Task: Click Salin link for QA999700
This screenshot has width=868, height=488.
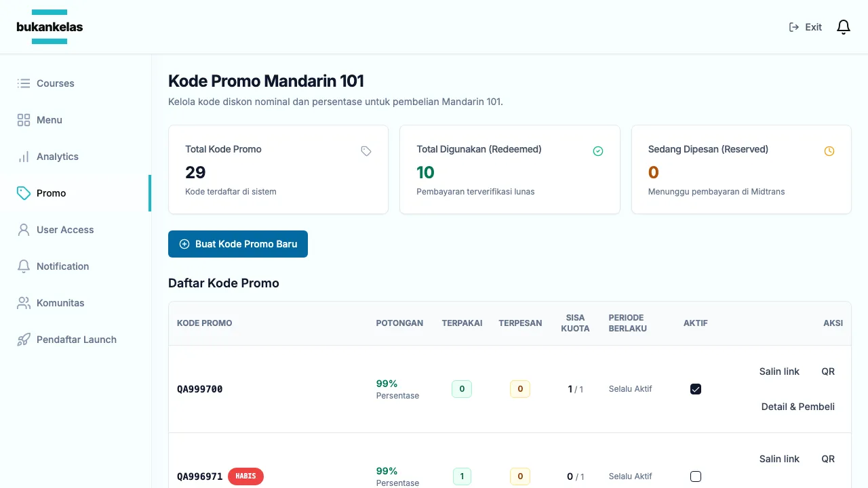Action: (x=779, y=371)
